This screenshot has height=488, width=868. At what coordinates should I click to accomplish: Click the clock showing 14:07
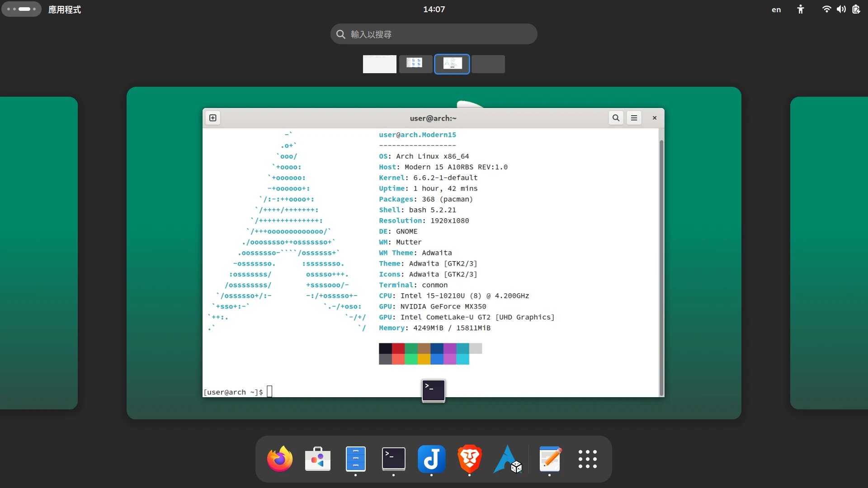(x=434, y=9)
